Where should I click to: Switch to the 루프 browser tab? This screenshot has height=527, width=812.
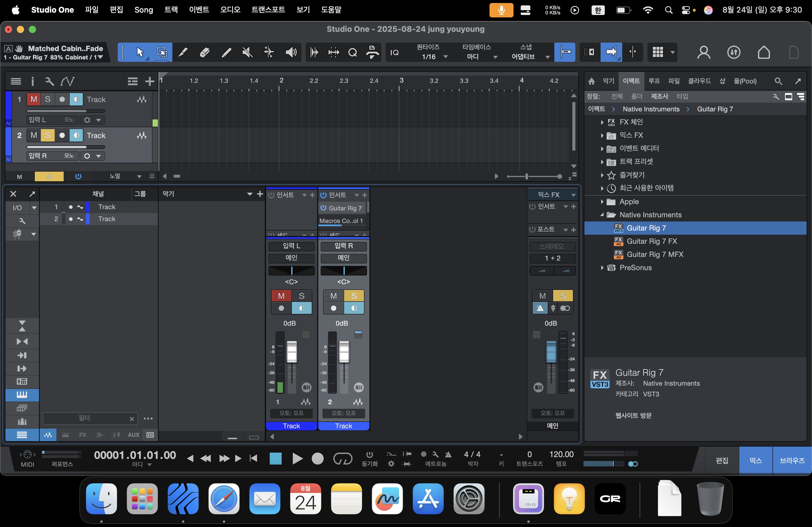pos(654,81)
